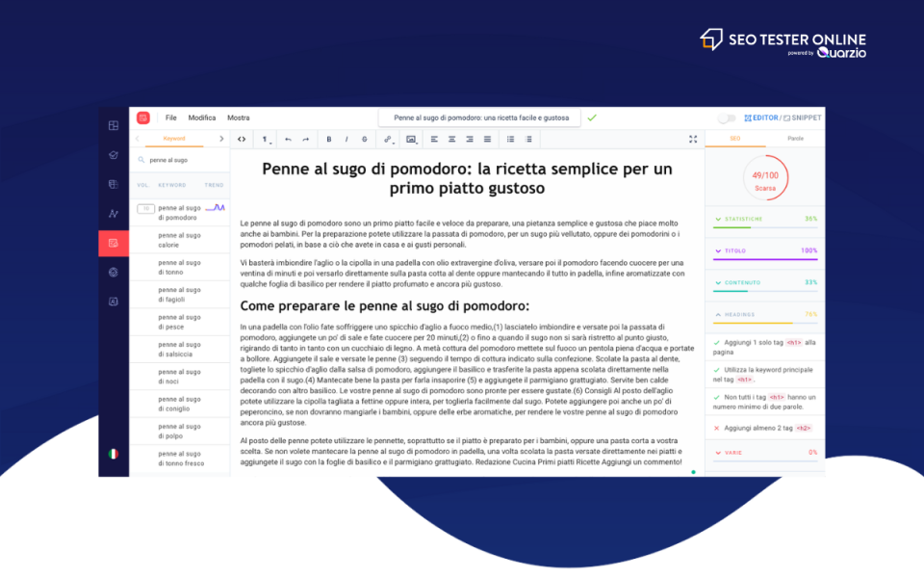
Task: Select keyword 'penne al sugo di salsiccia'
Action: click(x=180, y=349)
